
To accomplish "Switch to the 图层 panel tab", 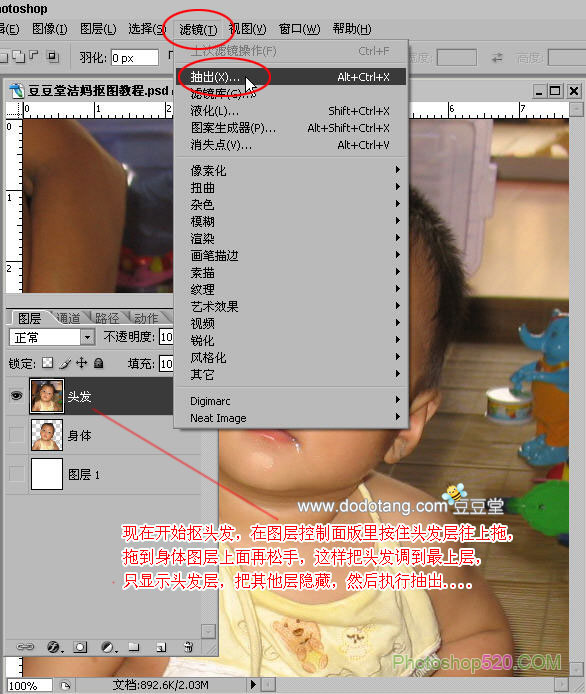I will 30,318.
